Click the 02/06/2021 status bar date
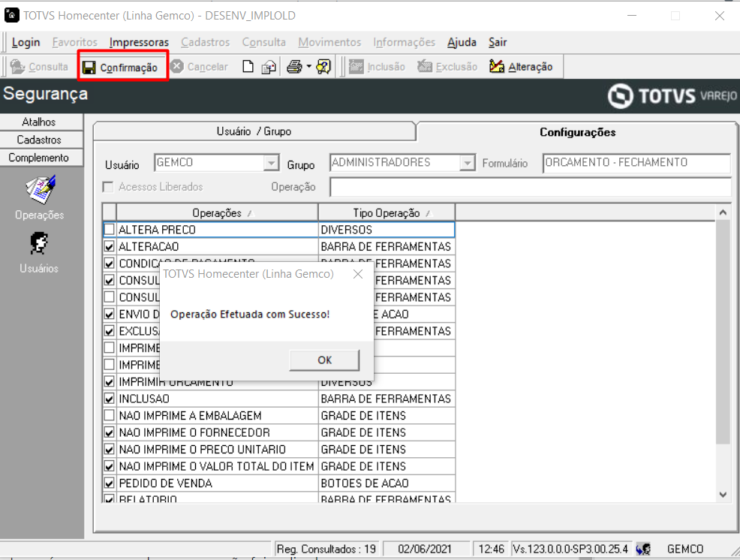 point(425,549)
